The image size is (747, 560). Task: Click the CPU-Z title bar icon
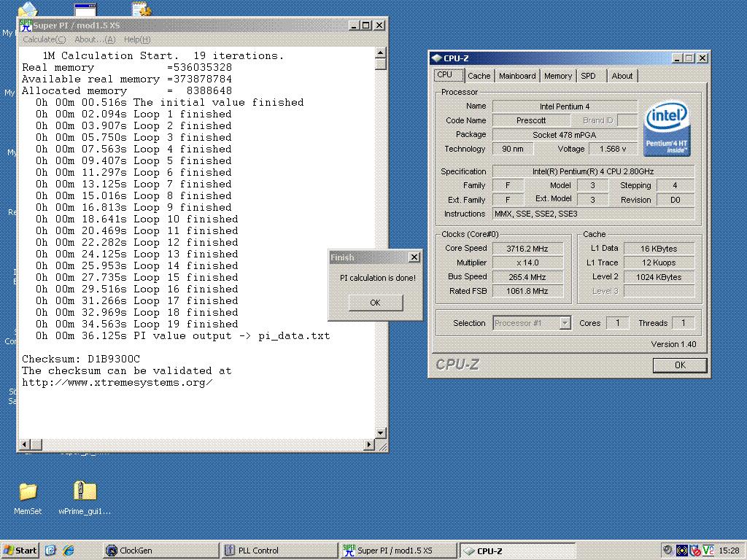point(436,58)
